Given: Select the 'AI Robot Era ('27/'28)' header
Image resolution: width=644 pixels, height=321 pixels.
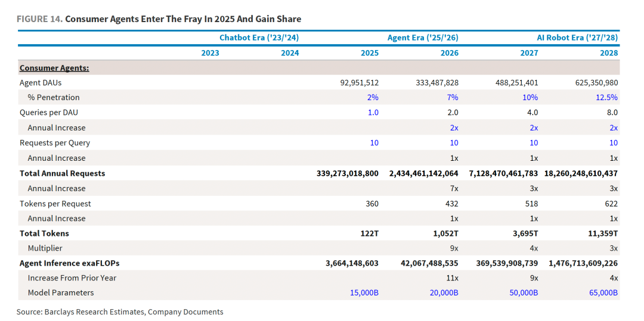Looking at the screenshot, I should click(x=577, y=38).
